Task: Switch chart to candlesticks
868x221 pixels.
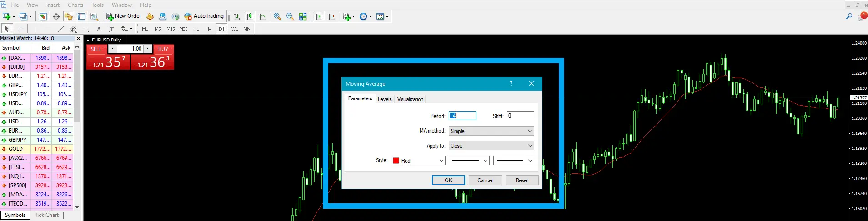Action: [250, 16]
